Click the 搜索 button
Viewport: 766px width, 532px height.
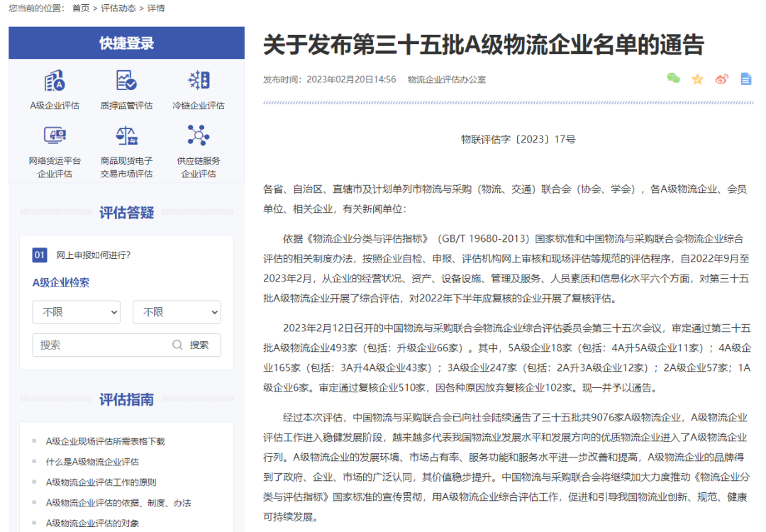[x=199, y=345]
